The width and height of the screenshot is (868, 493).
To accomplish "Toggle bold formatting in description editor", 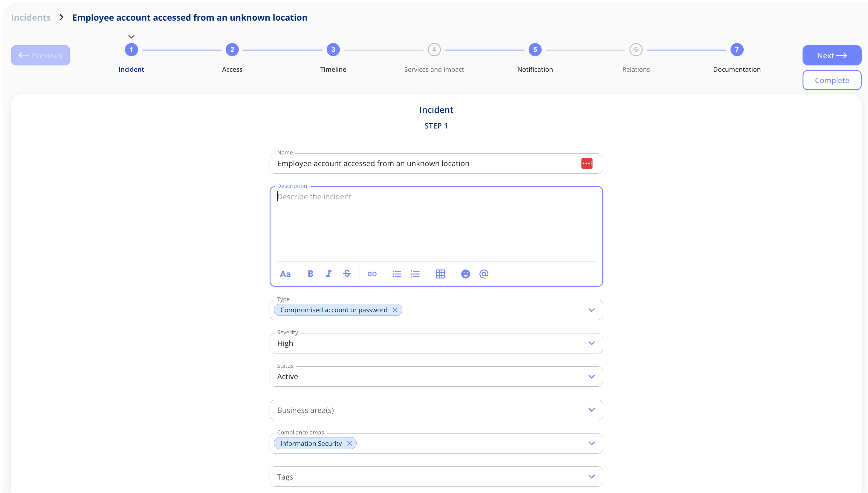I will click(x=310, y=274).
